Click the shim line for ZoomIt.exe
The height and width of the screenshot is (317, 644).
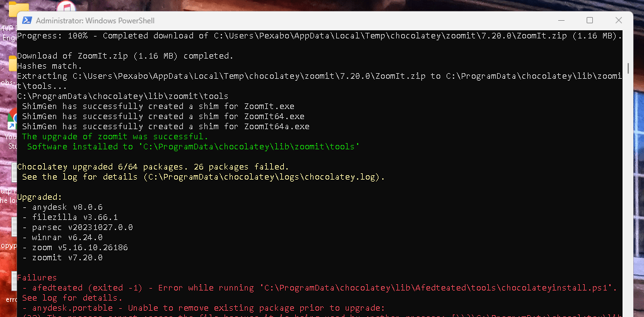(x=158, y=107)
